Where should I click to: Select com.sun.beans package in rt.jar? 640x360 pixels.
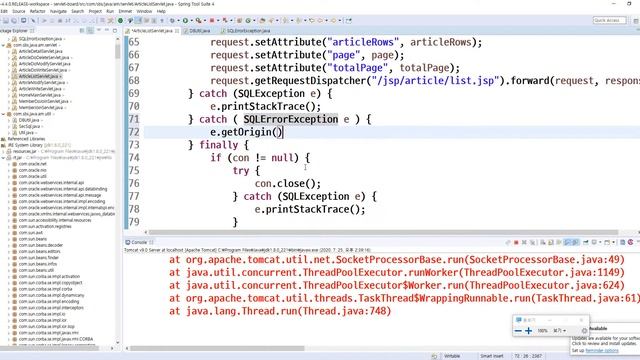click(x=32, y=239)
